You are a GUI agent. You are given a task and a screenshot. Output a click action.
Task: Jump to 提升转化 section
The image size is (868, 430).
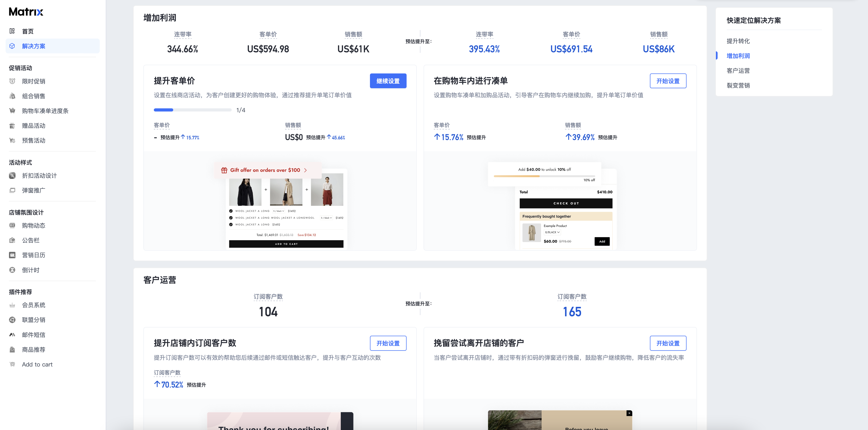(738, 41)
